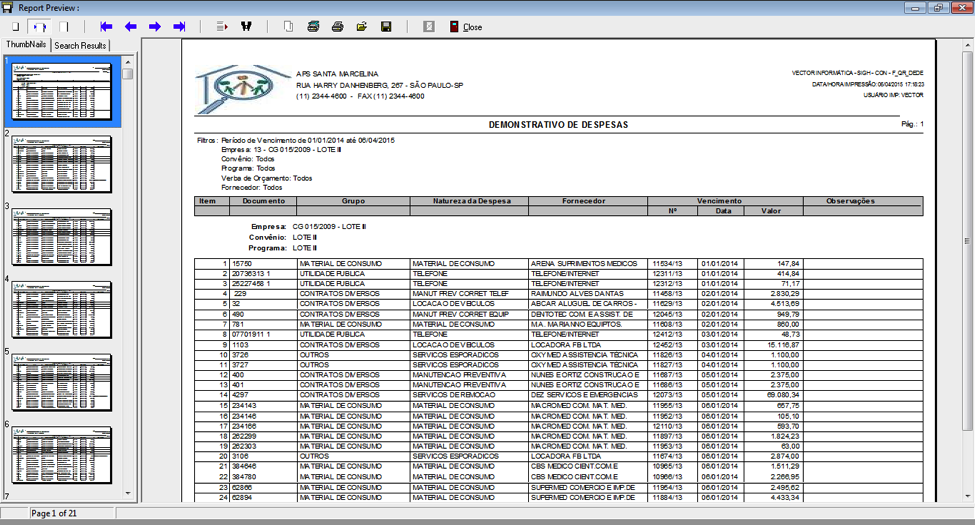Click the APS Santa Marcelina logo

coord(242,89)
